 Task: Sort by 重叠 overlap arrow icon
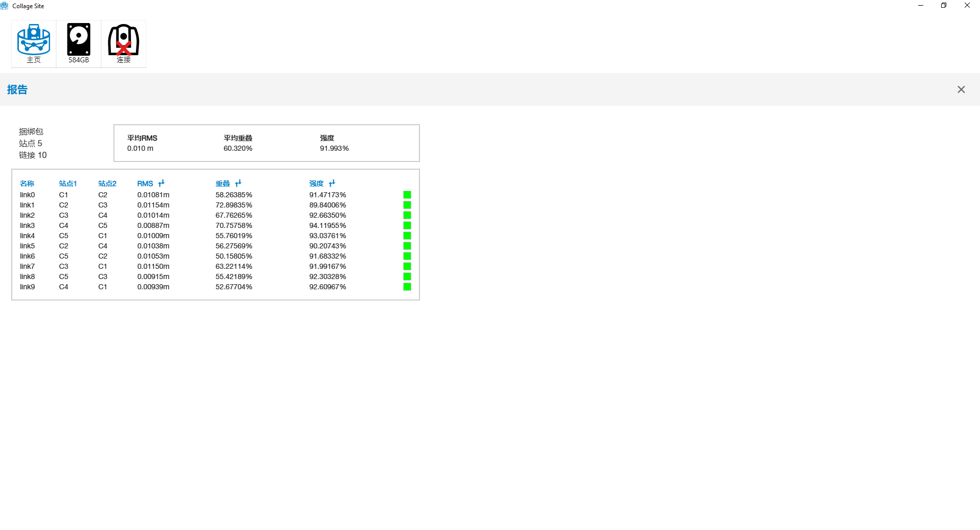pos(238,183)
